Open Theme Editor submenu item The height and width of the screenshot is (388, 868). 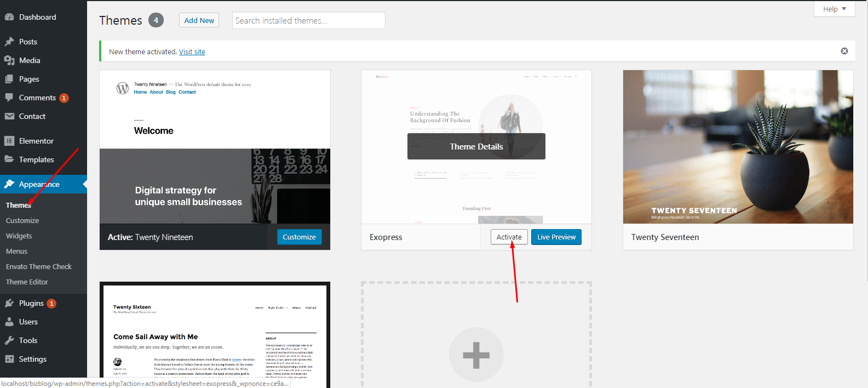point(27,282)
